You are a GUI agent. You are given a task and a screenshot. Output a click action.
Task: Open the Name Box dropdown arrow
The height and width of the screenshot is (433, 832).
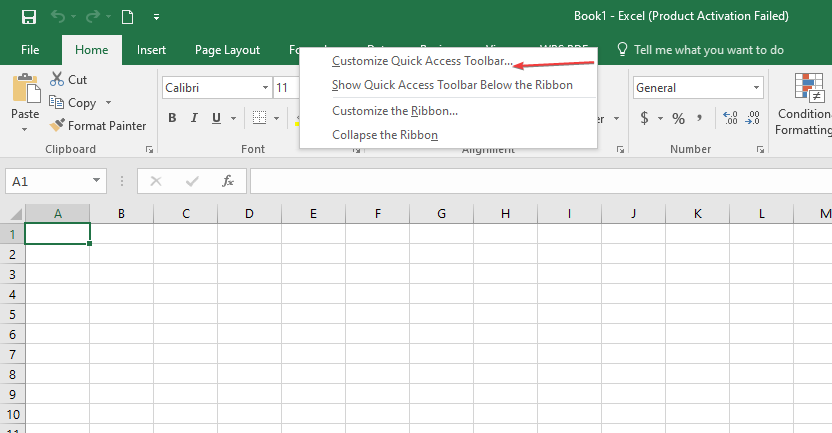(97, 181)
